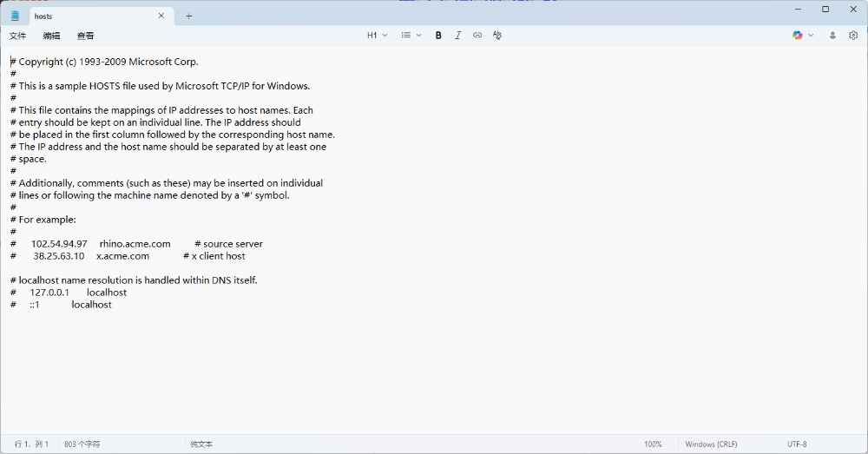Toggle italic formatting in the toolbar

[458, 36]
